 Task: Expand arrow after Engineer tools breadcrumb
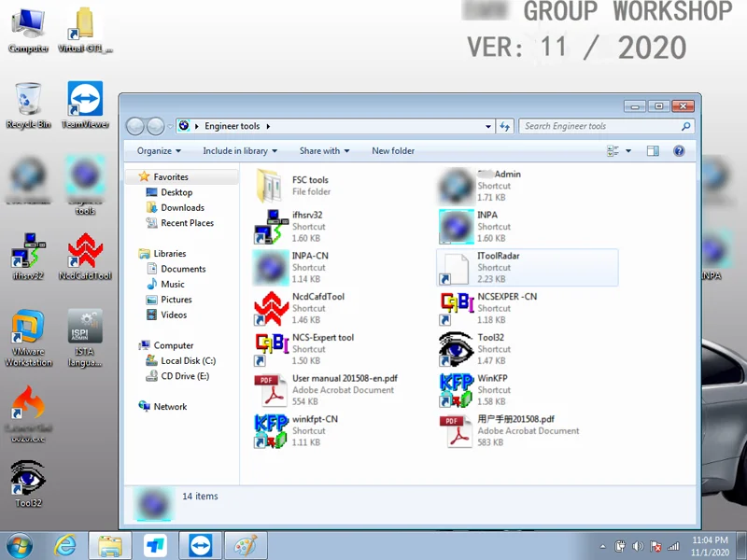click(x=268, y=126)
